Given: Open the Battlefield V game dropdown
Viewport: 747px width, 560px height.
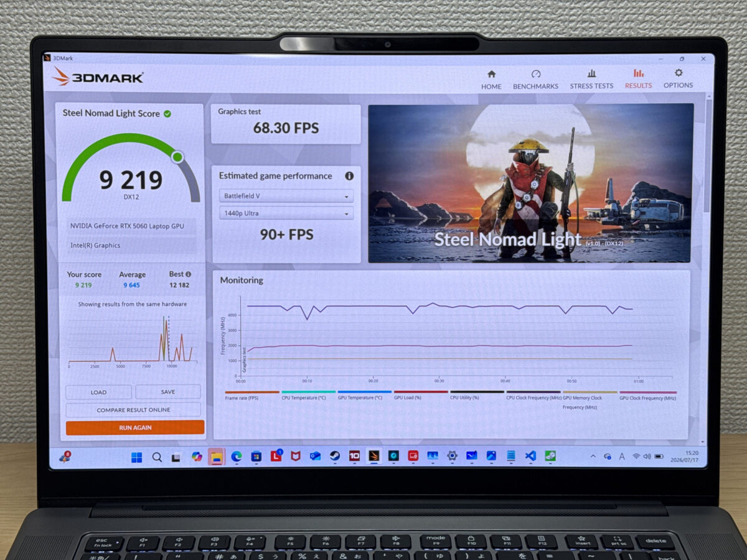Looking at the screenshot, I should click(286, 195).
